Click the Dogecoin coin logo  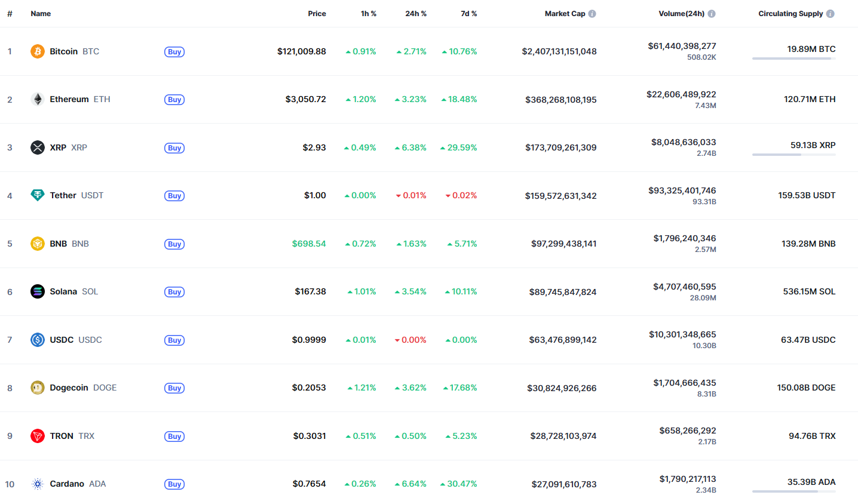(x=38, y=388)
